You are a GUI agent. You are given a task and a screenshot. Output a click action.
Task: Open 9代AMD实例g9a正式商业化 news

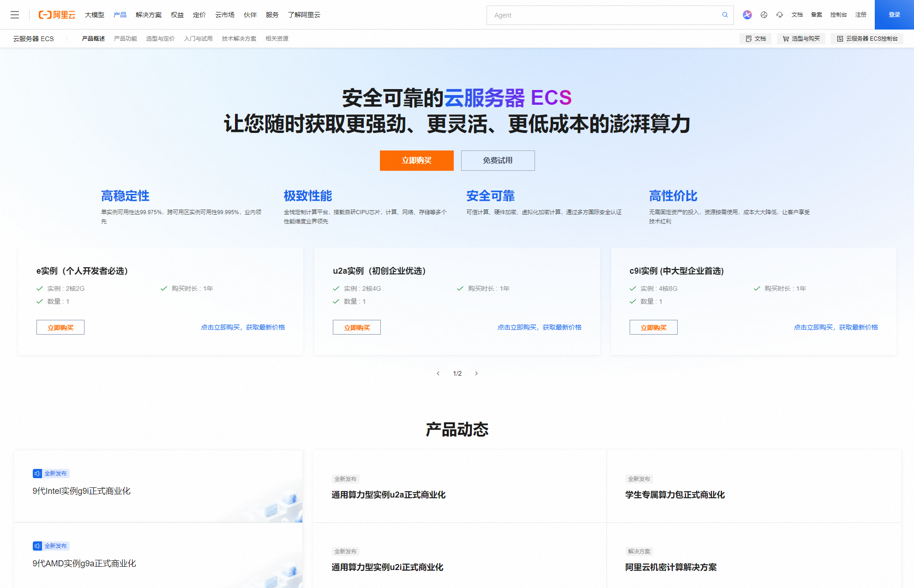point(84,564)
